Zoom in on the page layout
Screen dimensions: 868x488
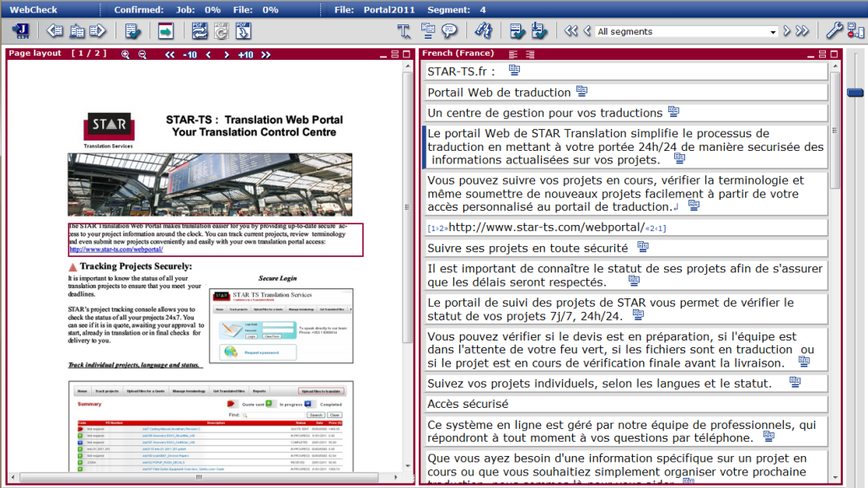pos(126,55)
